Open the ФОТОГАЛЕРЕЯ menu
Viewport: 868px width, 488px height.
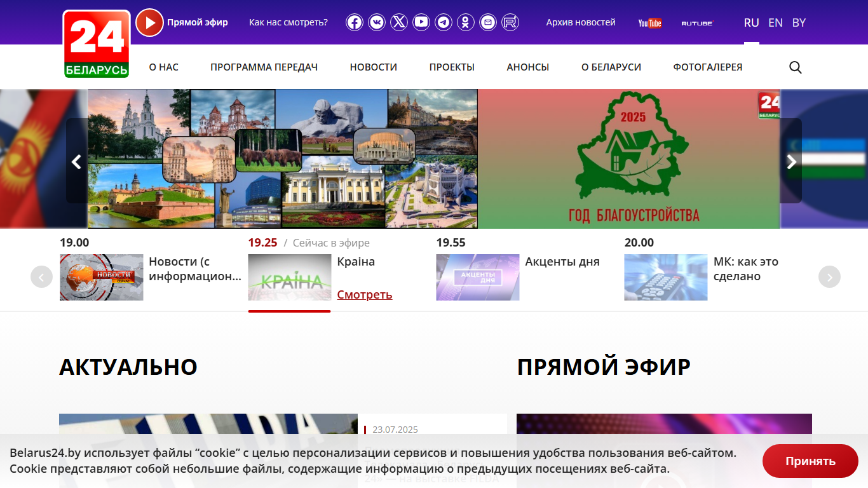tap(708, 67)
